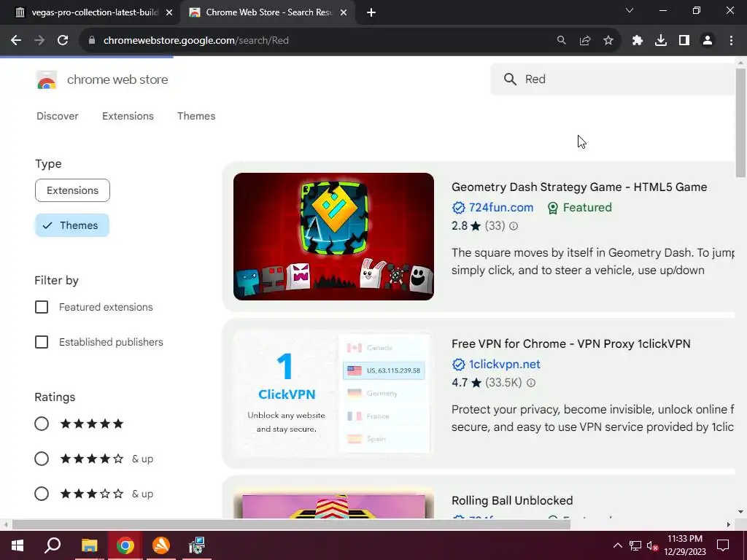
Task: Deselect the Themes type filter chip
Action: coord(72,225)
